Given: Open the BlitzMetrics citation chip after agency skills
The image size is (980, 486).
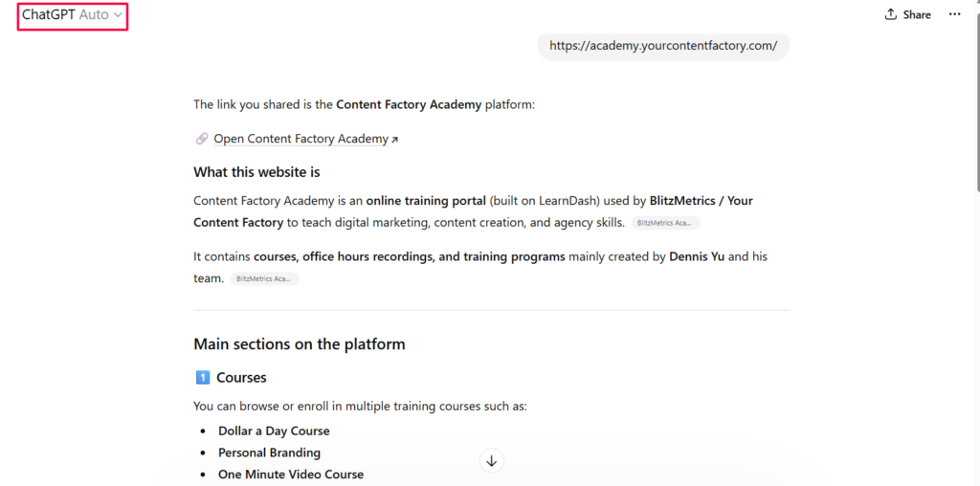Looking at the screenshot, I should (x=665, y=223).
